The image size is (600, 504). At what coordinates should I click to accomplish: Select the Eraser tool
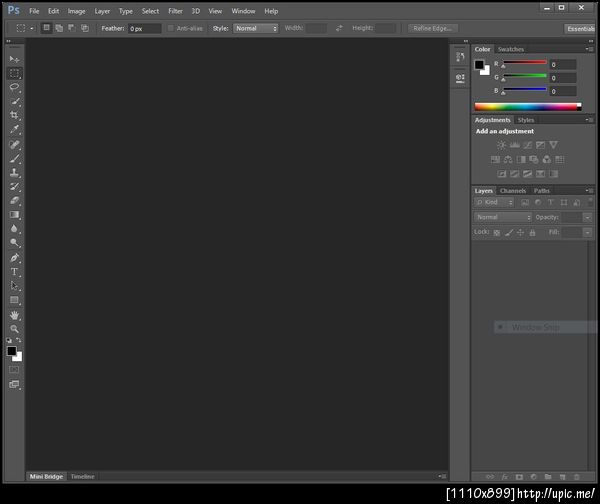15,201
